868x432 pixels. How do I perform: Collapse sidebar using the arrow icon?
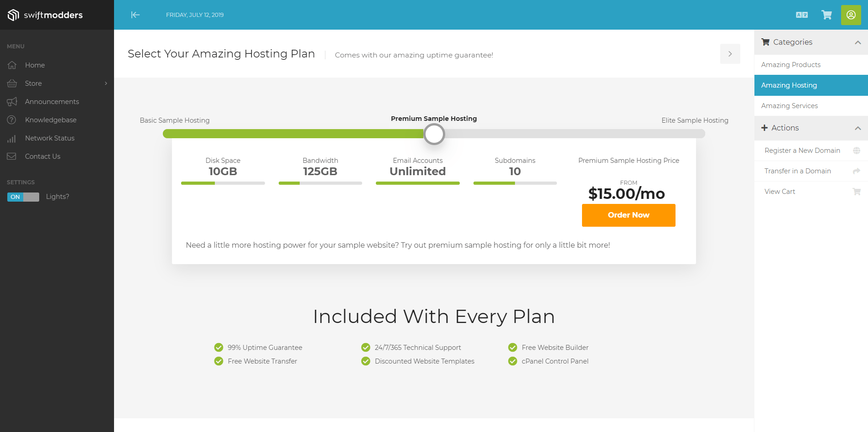(135, 15)
